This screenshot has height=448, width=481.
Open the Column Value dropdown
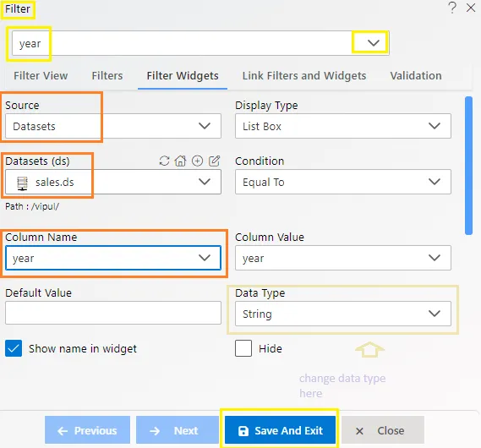(x=343, y=258)
